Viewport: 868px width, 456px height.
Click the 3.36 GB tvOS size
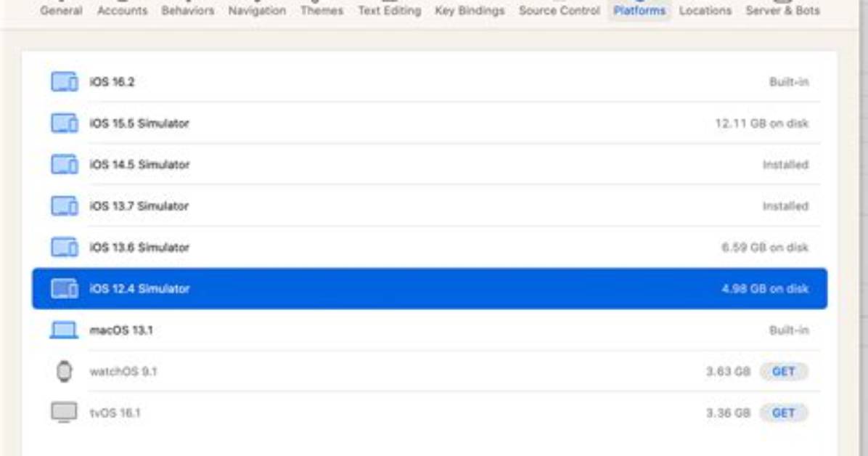click(728, 412)
